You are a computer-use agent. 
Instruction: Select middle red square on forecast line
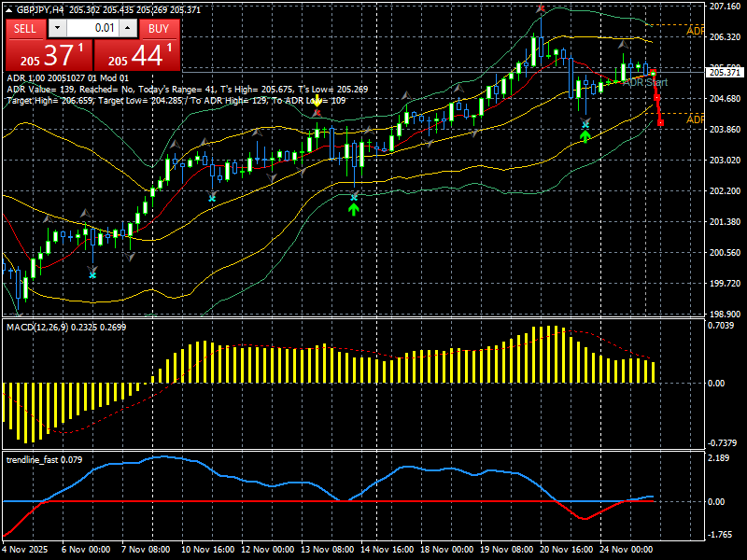[657, 98]
